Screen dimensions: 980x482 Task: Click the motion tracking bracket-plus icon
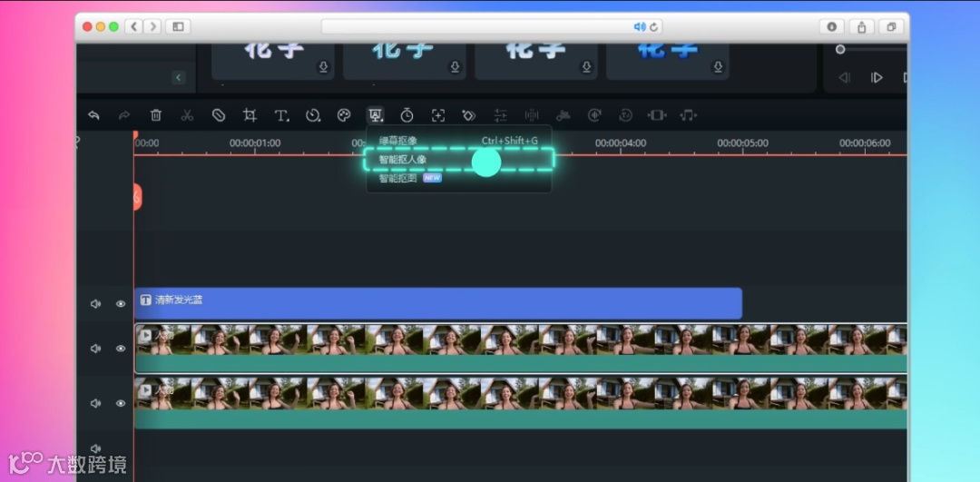438,115
